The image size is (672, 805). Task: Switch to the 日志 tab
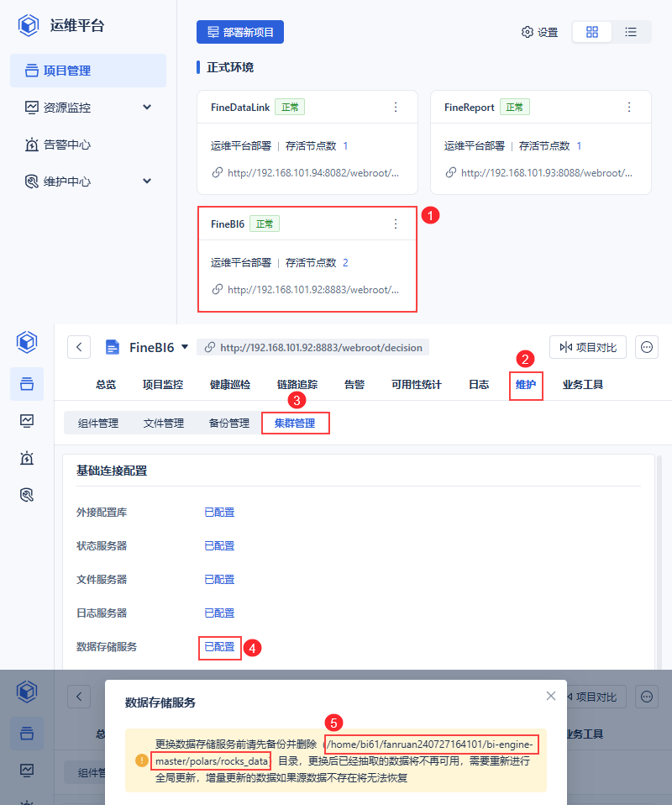[479, 385]
